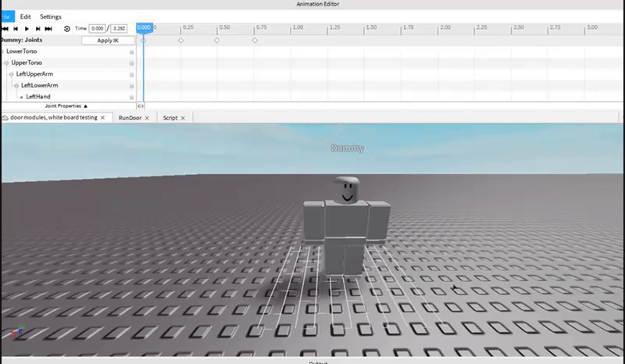Toggle lock on LeftHand joint
Image resolution: width=625 pixels, height=364 pixels.
coord(131,97)
